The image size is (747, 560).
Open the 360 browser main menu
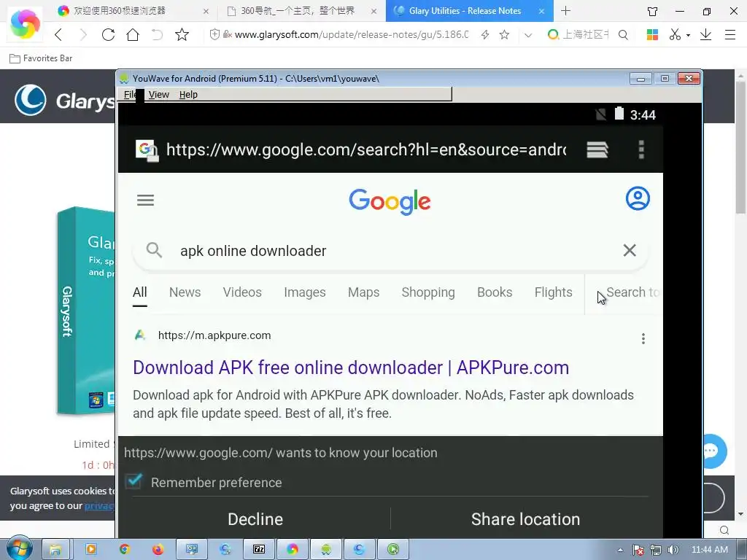point(730,34)
